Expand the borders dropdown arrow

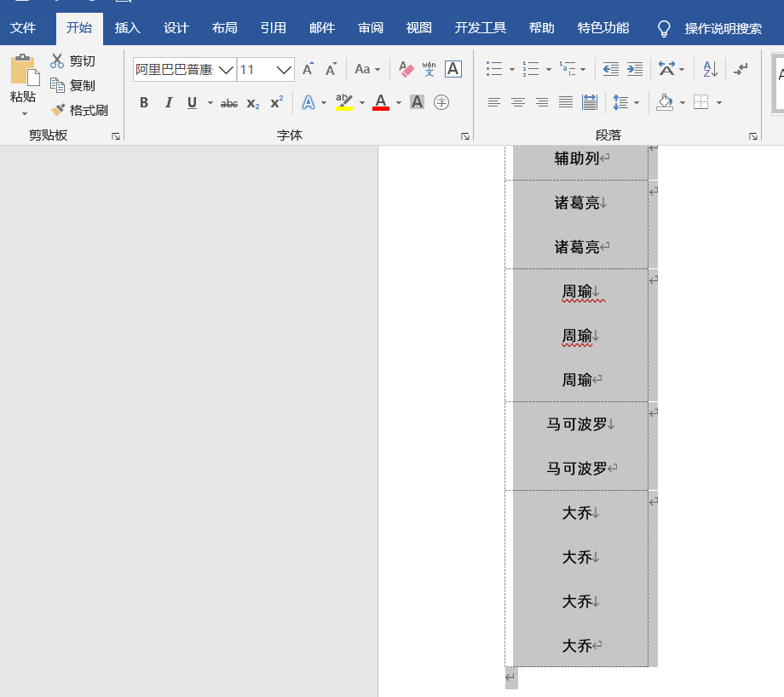(719, 103)
